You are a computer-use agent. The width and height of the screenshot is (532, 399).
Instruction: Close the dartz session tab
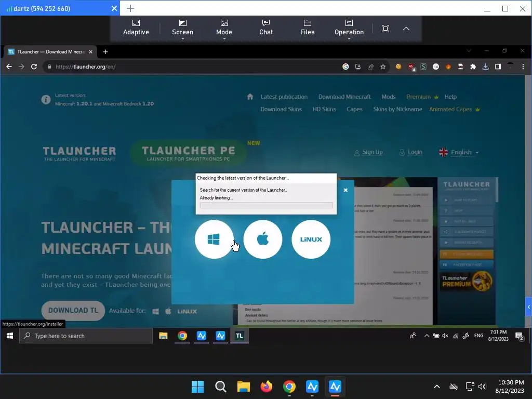114,8
